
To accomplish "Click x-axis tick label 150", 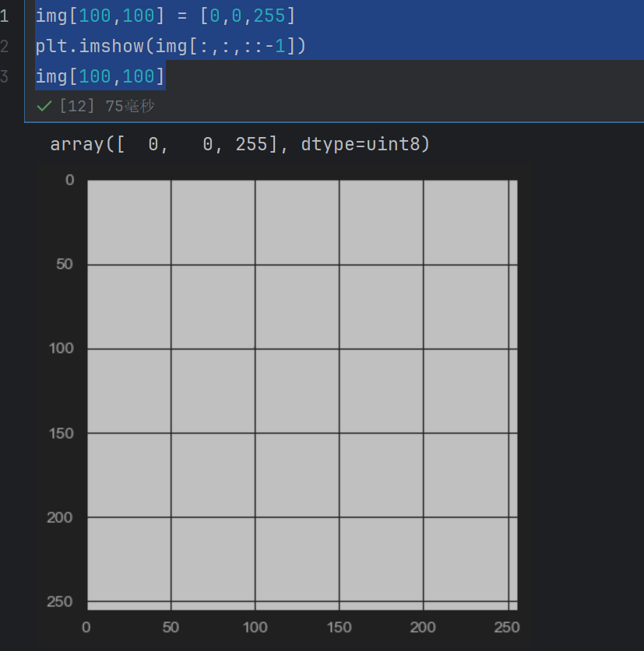I will point(340,627).
